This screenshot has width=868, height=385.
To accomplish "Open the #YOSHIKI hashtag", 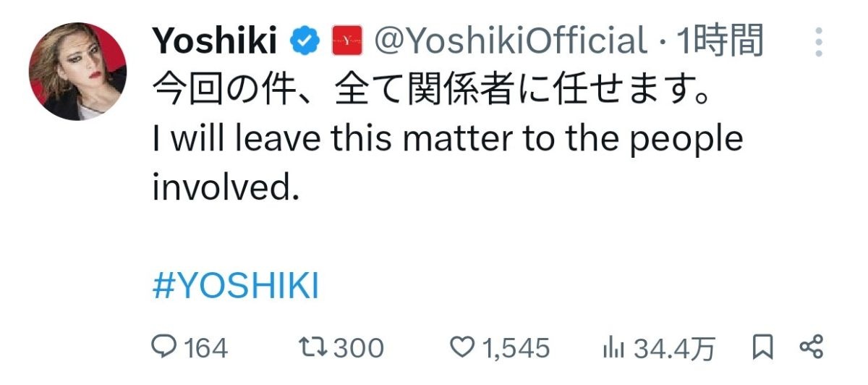I will 236,287.
